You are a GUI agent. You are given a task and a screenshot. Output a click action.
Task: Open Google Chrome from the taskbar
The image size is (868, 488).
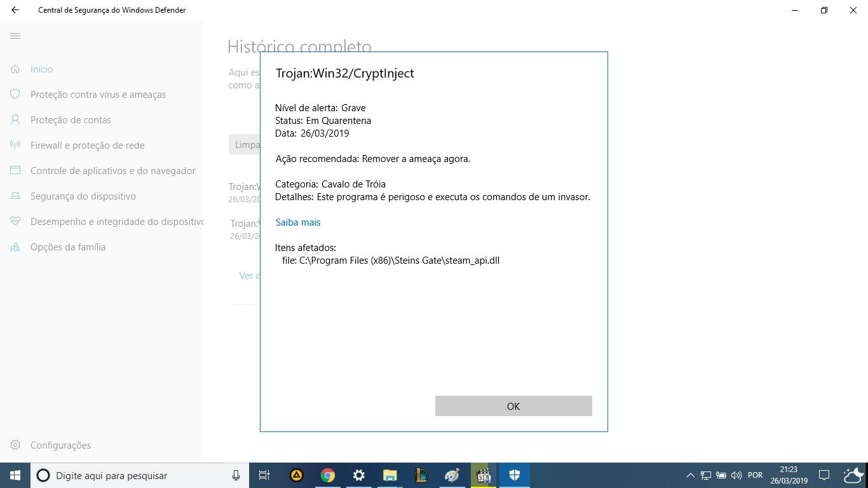(x=327, y=475)
